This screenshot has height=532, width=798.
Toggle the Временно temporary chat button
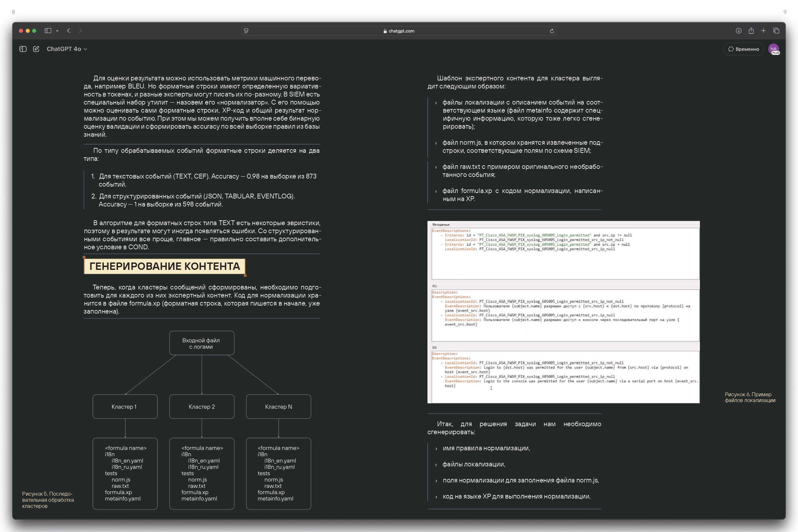coord(743,49)
